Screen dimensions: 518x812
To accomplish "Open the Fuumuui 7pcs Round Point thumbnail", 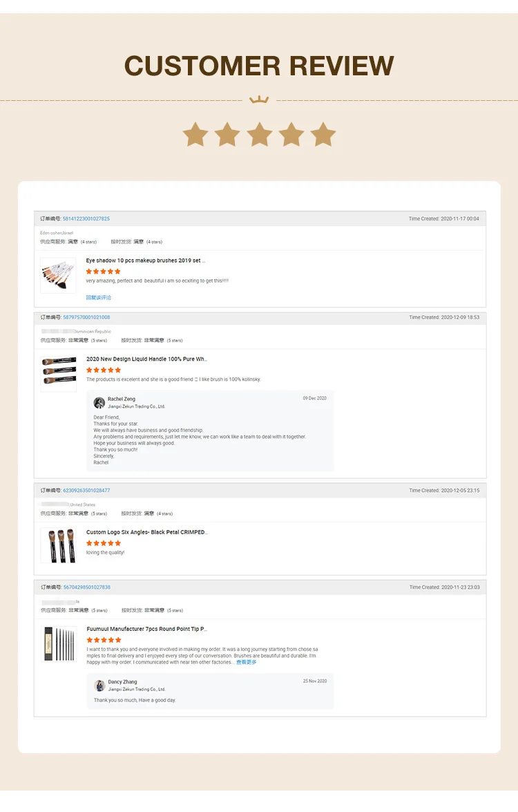I will (x=58, y=644).
